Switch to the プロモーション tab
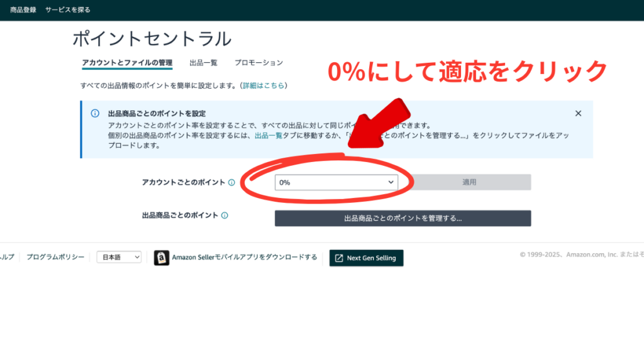The height and width of the screenshot is (338, 644). pos(258,63)
